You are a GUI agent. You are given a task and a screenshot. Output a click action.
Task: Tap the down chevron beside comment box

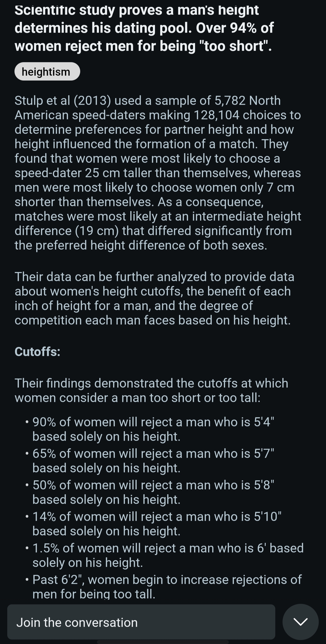pos(300,622)
